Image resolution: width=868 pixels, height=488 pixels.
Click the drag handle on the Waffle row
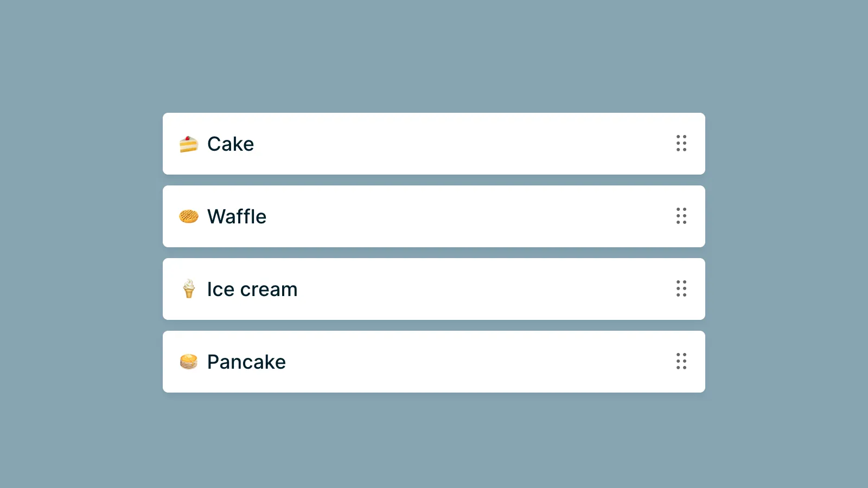tap(681, 216)
